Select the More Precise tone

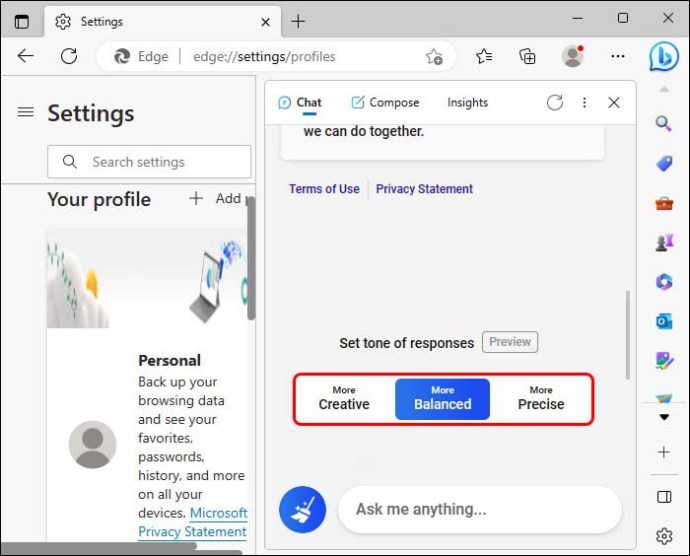(541, 399)
